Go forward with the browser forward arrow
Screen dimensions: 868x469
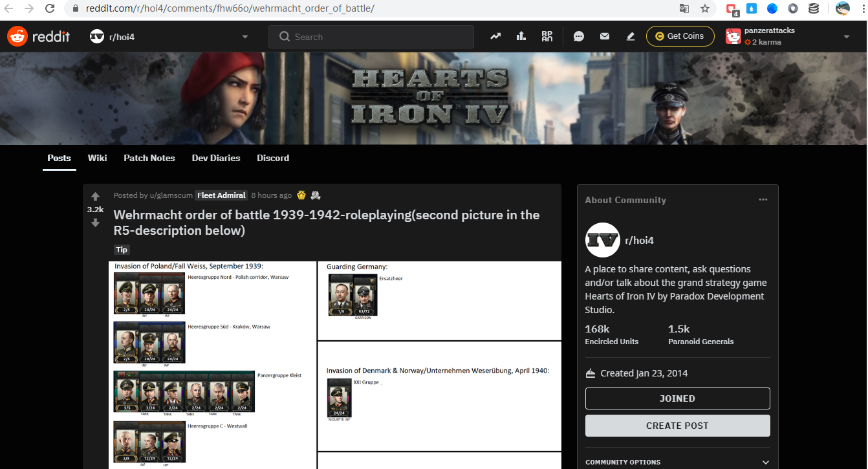click(28, 9)
